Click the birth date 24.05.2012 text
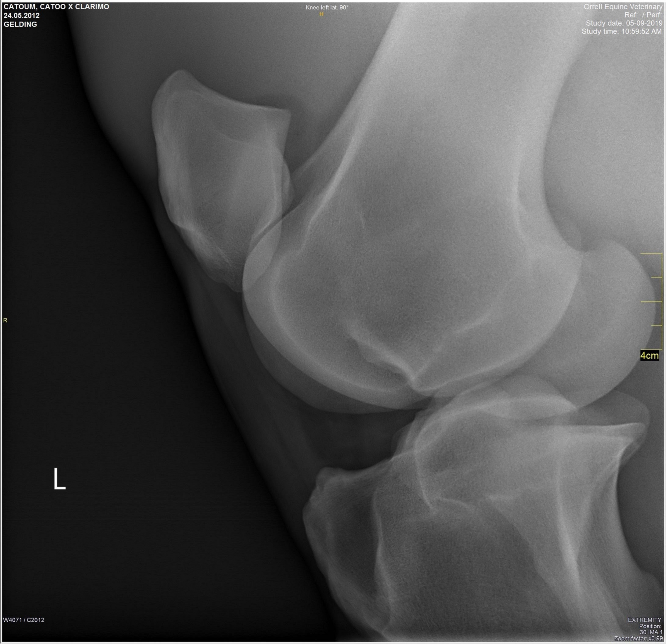 [21, 15]
